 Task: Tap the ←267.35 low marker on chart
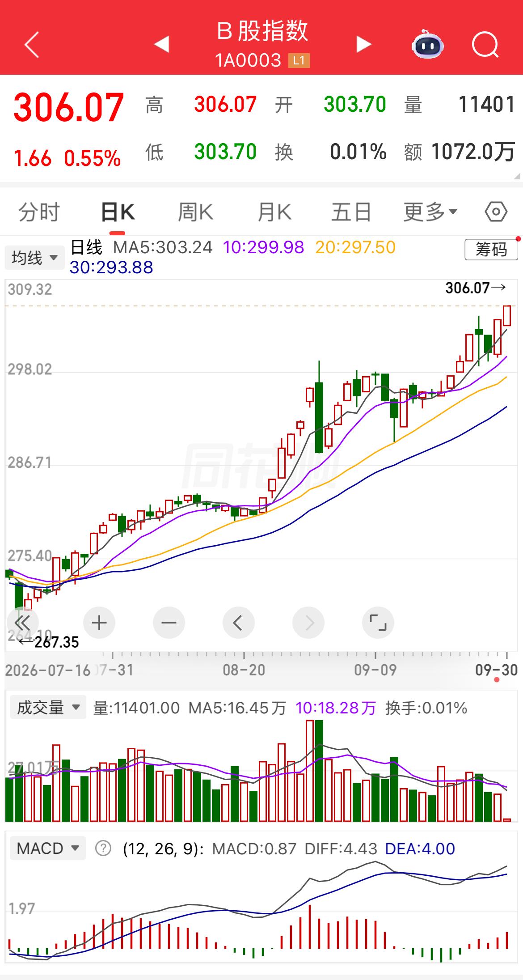click(x=48, y=642)
